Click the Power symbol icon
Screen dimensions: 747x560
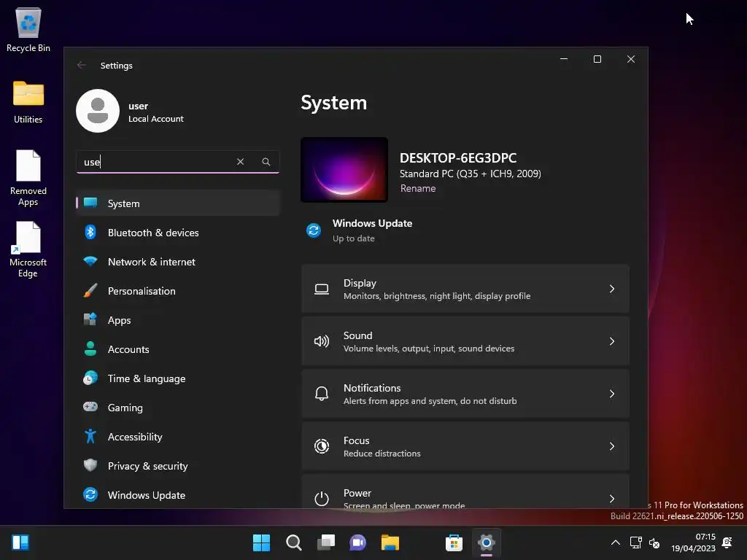click(x=322, y=499)
